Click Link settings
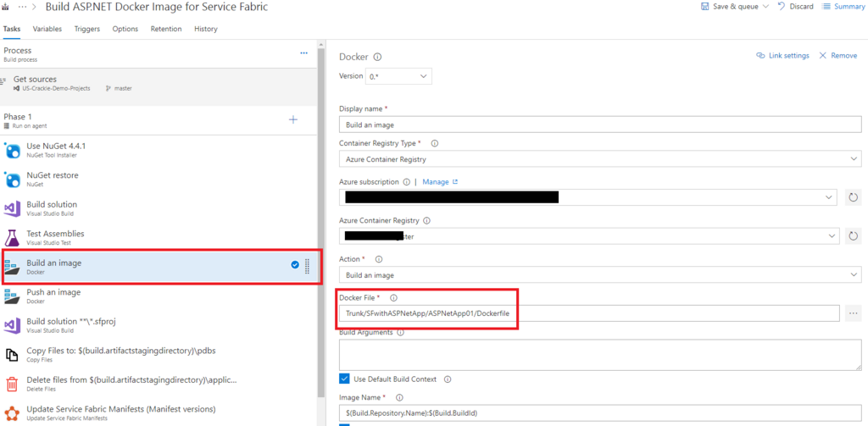Screen dimensions: 868x426 [x=782, y=56]
